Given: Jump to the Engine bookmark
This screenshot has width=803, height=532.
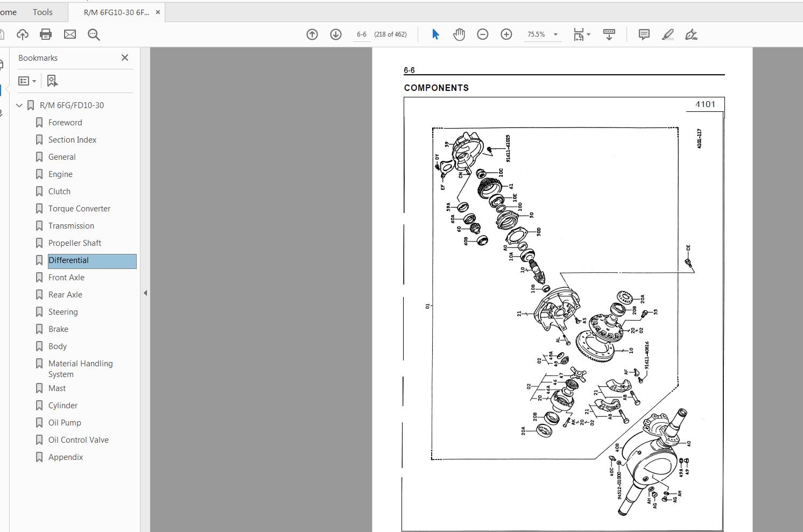Looking at the screenshot, I should pyautogui.click(x=60, y=174).
